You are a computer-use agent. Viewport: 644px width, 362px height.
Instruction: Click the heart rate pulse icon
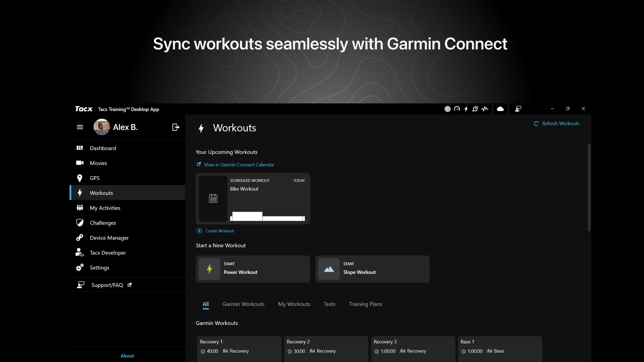[485, 109]
